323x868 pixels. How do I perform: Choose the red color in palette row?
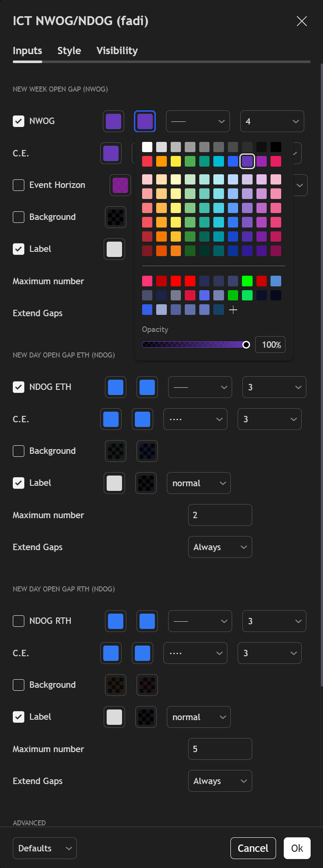[x=147, y=161]
